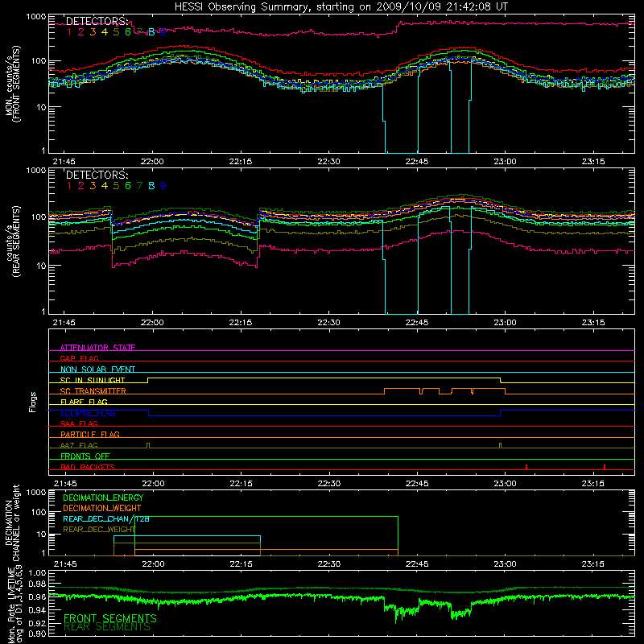Click the DECIMATION_WEIGHT legend entry
Screen dimensions: 644x644
click(x=102, y=508)
